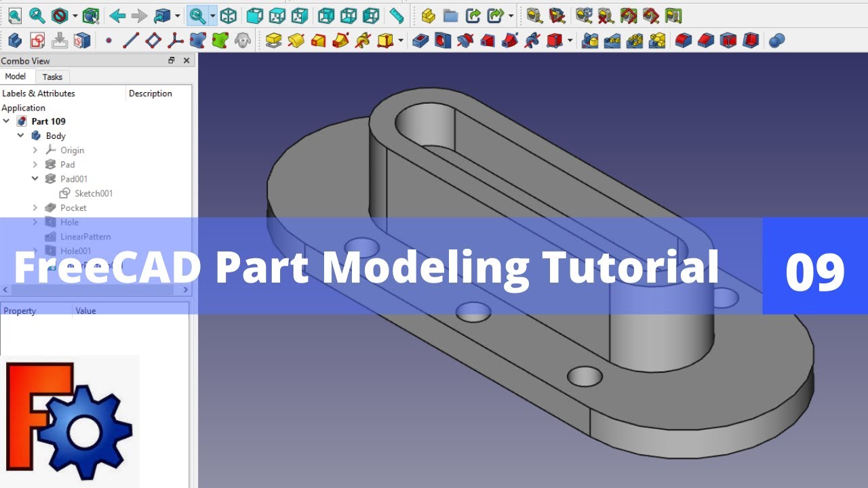Toggle 3D measurements icon
Viewport: 868px width, 488px height.
coord(651,15)
